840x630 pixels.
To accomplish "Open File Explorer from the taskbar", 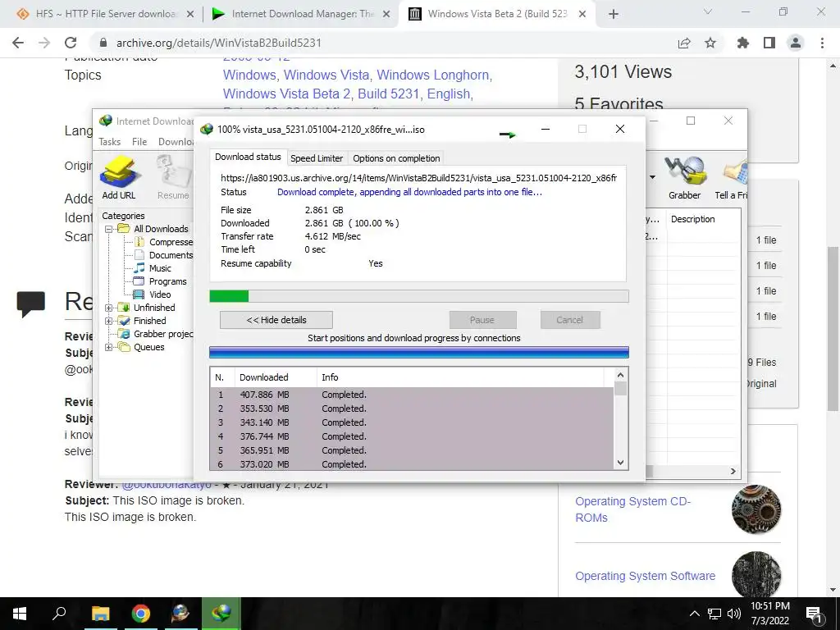I will pyautogui.click(x=100, y=614).
